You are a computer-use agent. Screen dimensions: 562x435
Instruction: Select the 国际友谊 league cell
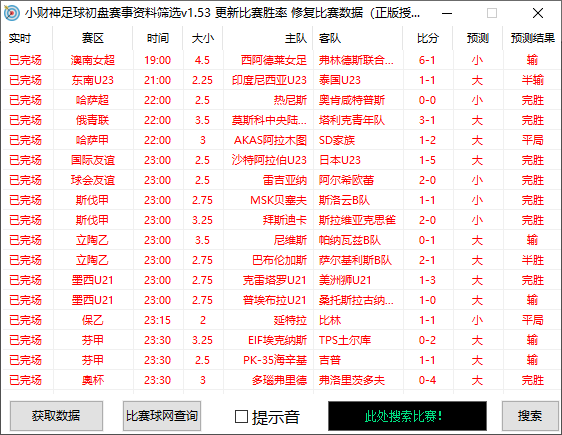click(92, 160)
